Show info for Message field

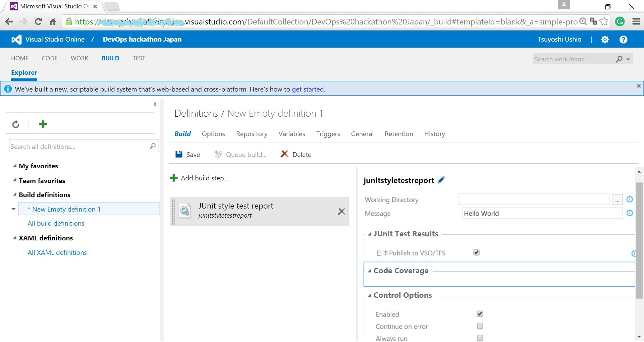[x=630, y=213]
